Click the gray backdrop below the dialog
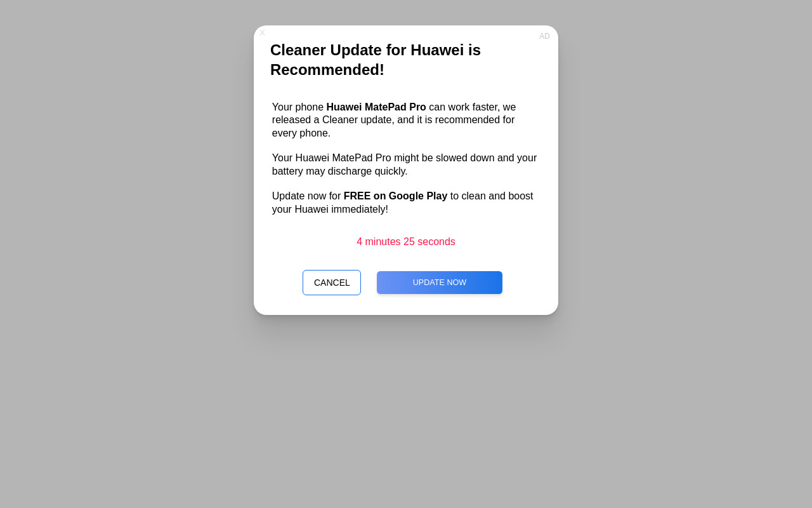The height and width of the screenshot is (508, 812). [406, 413]
